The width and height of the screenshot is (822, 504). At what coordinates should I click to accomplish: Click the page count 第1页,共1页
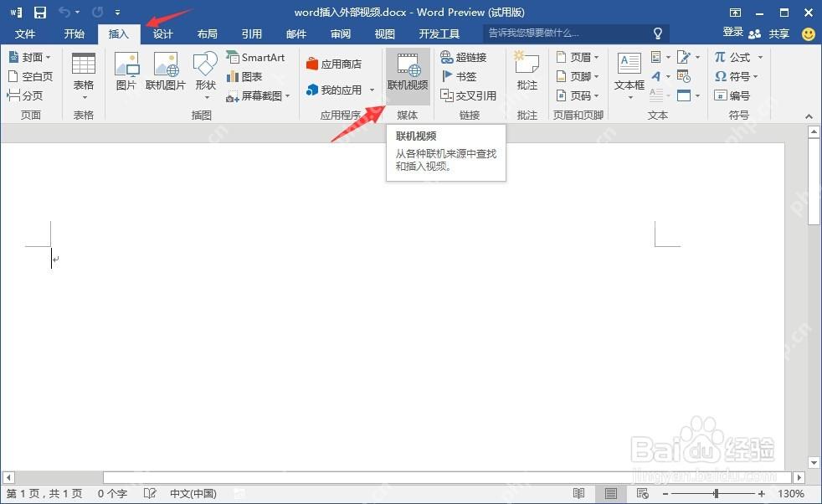pyautogui.click(x=44, y=493)
